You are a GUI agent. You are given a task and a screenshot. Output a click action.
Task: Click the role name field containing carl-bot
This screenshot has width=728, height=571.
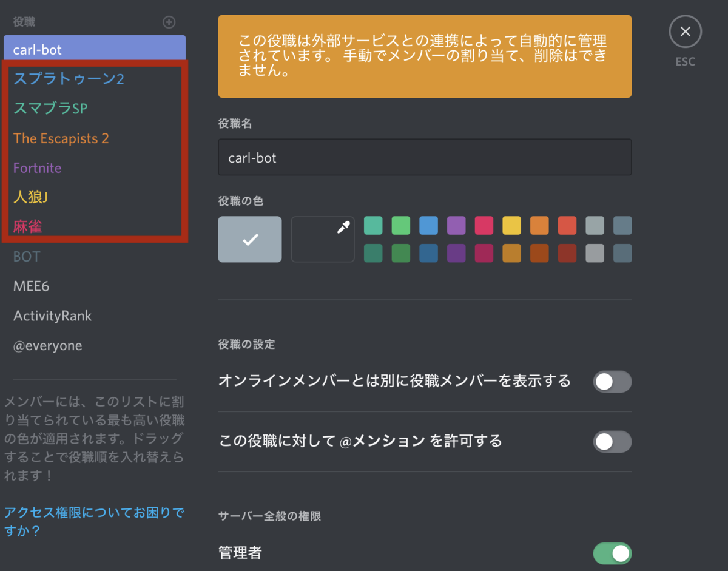[425, 157]
